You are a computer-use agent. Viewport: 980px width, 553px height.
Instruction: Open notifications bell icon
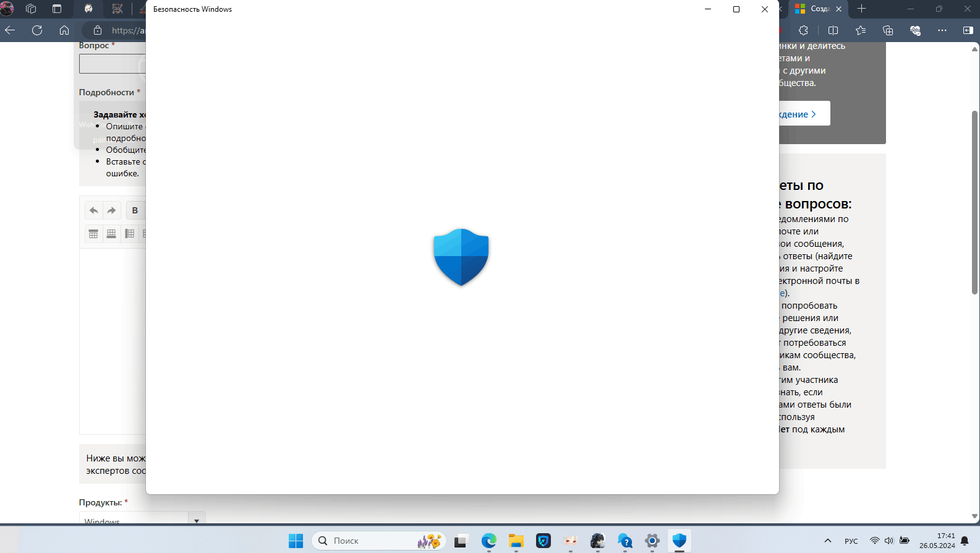[965, 541]
